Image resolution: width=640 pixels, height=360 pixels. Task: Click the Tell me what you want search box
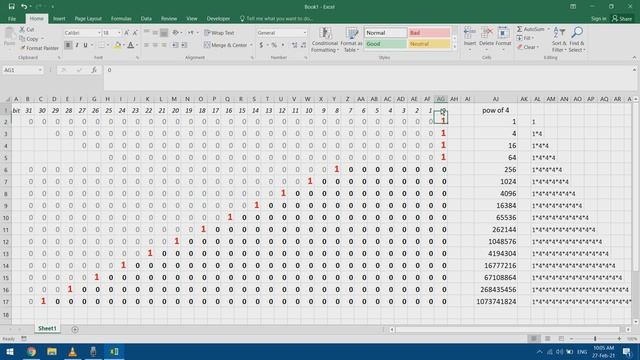click(277, 19)
